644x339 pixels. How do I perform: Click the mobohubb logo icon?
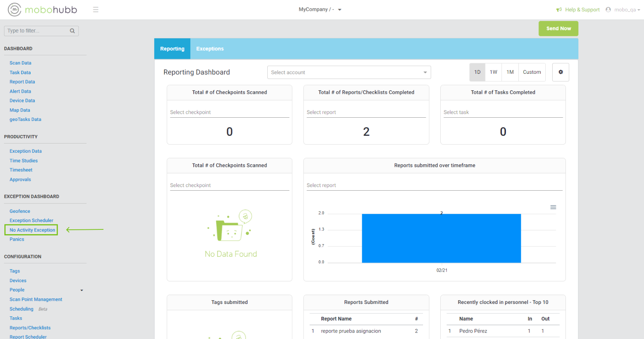pyautogui.click(x=14, y=10)
